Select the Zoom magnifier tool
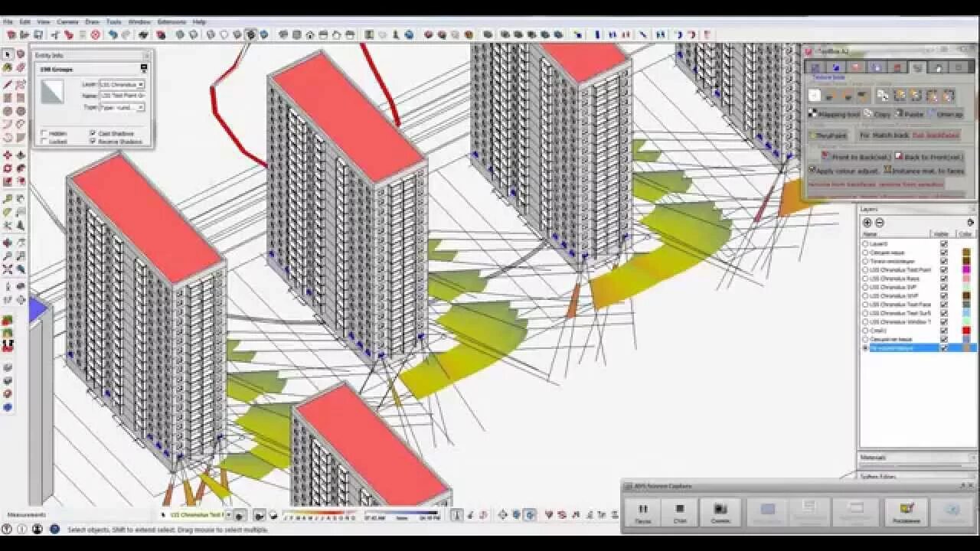 (8, 256)
